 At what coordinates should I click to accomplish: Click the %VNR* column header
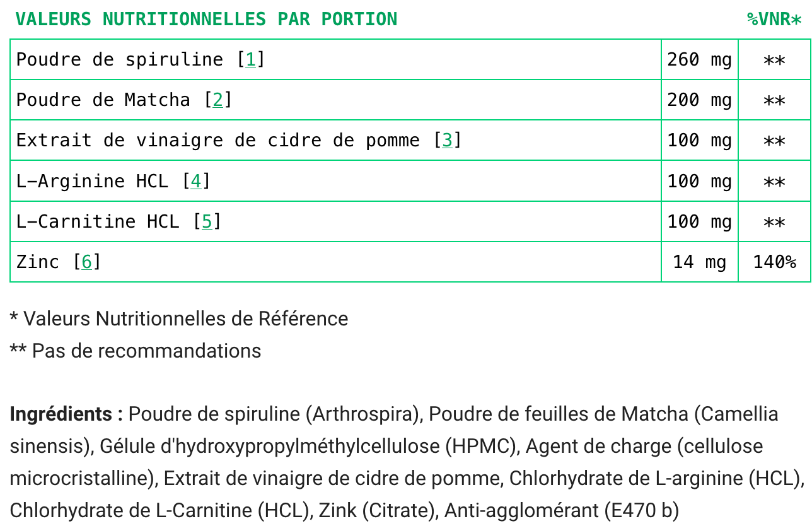click(x=774, y=20)
